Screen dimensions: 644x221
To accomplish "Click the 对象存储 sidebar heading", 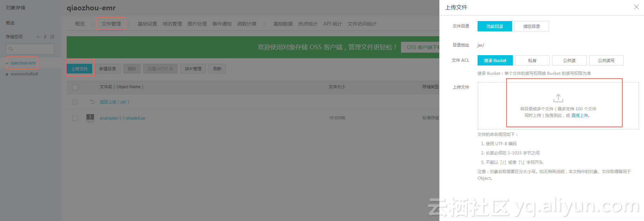I will (x=16, y=8).
